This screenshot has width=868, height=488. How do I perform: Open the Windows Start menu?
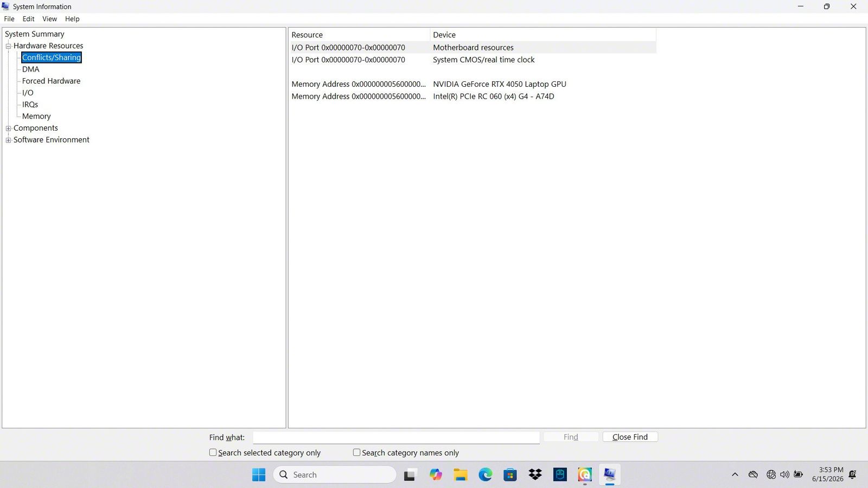259,475
